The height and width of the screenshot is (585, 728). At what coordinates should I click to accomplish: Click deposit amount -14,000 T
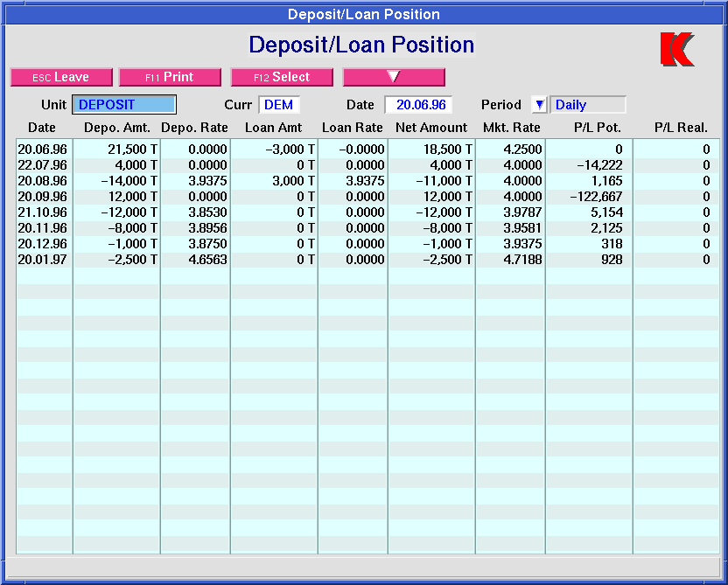pyautogui.click(x=129, y=181)
